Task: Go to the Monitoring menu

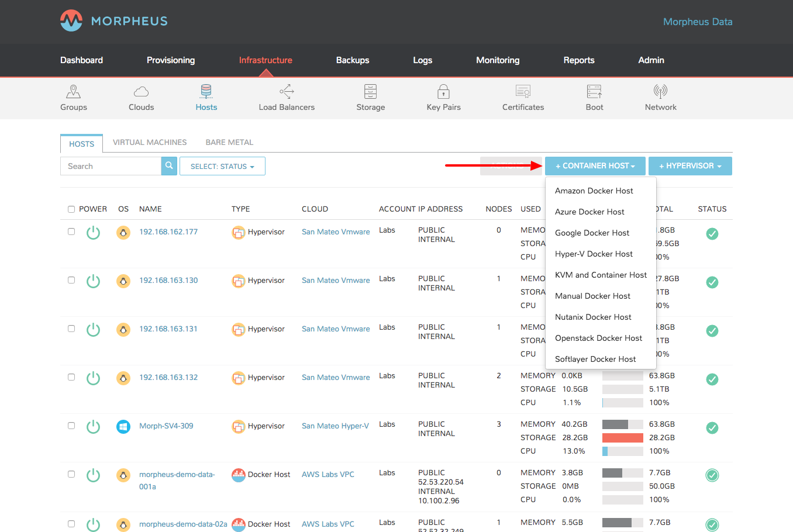Action: pyautogui.click(x=498, y=60)
